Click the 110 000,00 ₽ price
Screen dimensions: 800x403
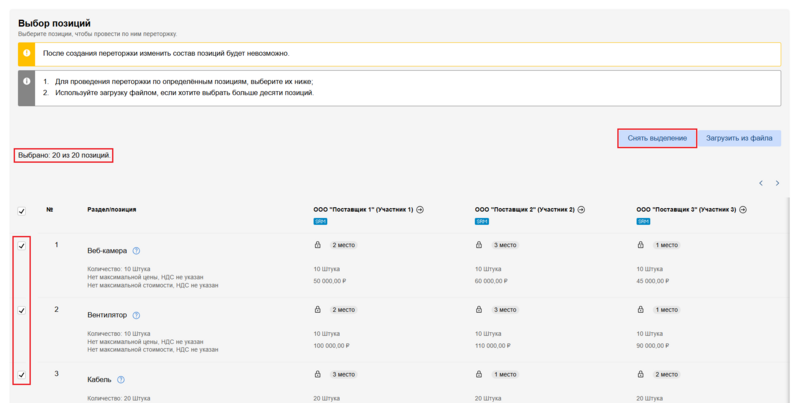point(493,346)
